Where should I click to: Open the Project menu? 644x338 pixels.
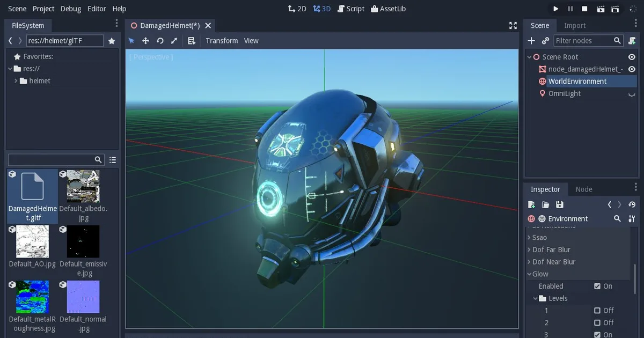(x=43, y=9)
